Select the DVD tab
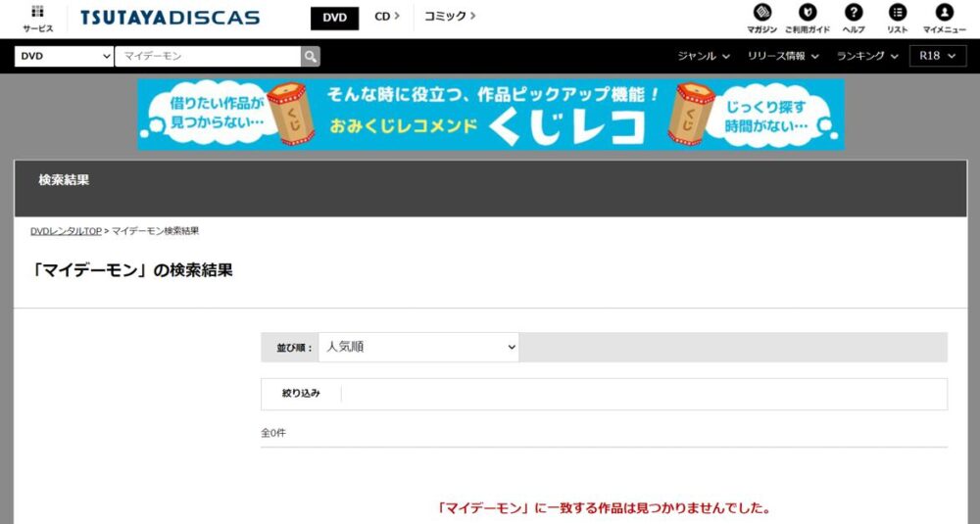 [x=335, y=18]
